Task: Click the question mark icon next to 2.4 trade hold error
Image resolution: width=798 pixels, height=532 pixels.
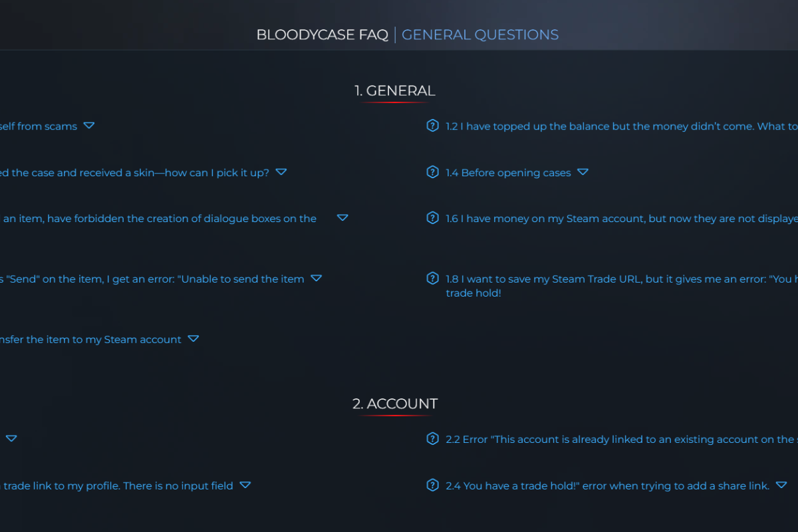Action: click(432, 485)
